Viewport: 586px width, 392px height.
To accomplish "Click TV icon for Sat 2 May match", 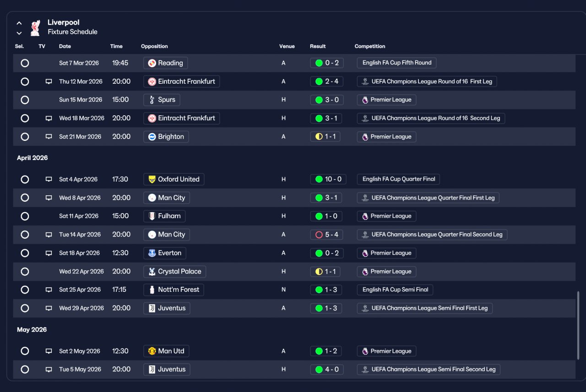I will 49,351.
